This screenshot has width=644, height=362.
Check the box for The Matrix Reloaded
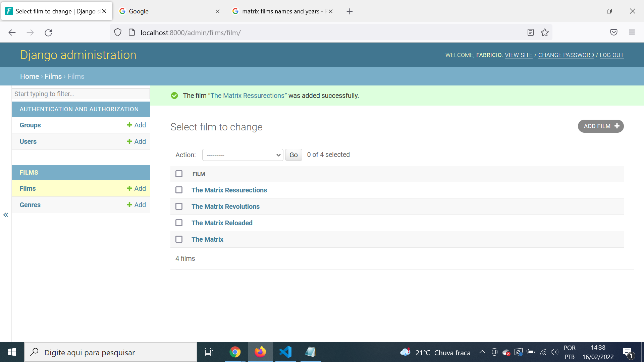pos(179,223)
